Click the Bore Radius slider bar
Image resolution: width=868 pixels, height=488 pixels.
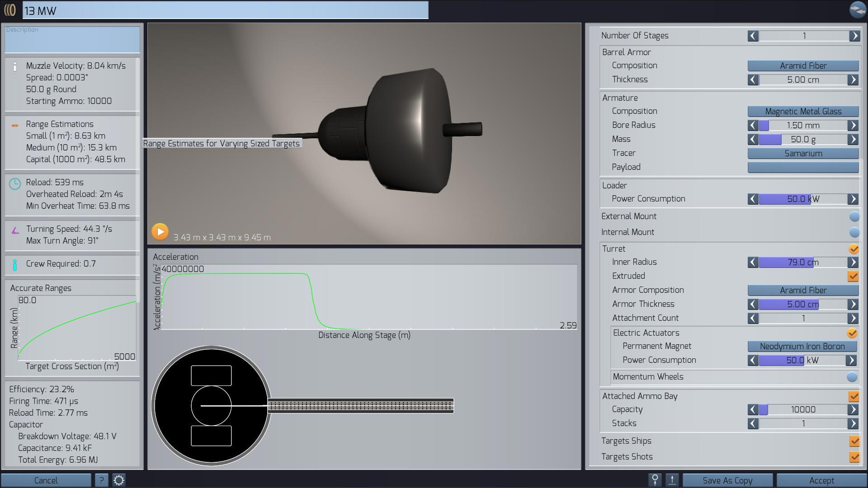click(803, 126)
